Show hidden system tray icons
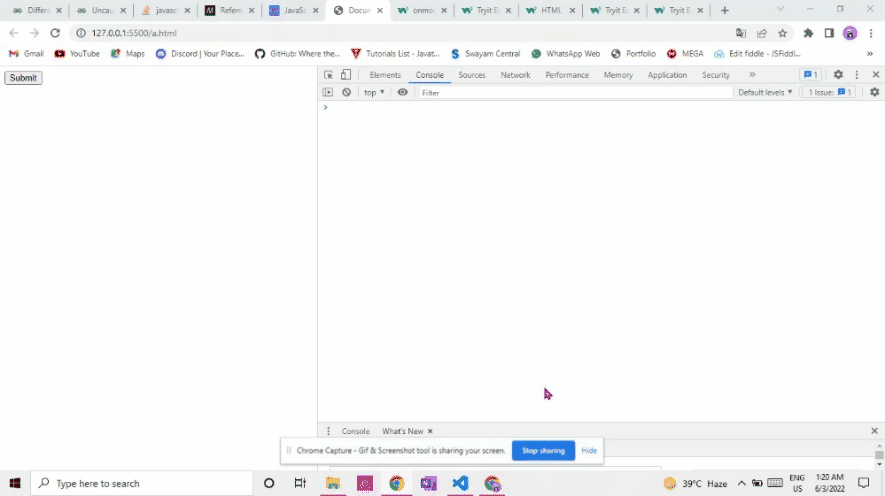 click(x=742, y=483)
